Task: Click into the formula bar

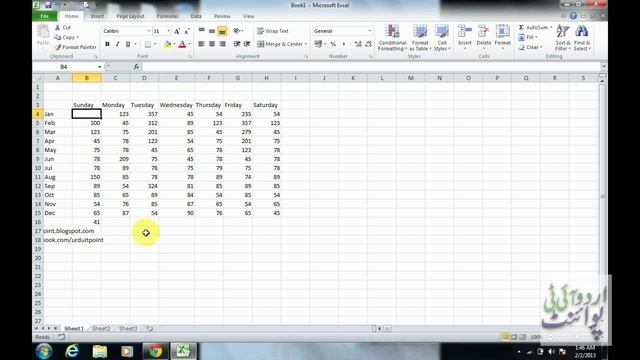Action: click(x=371, y=67)
